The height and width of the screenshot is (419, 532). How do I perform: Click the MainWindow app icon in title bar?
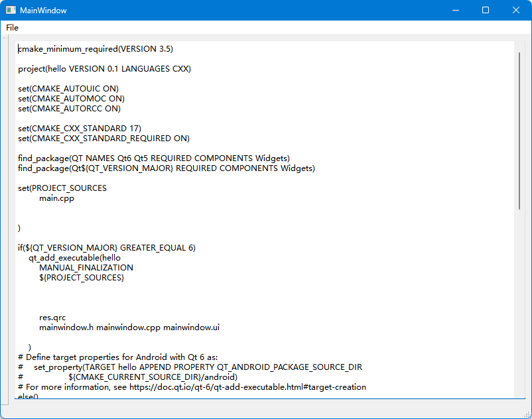click(x=10, y=11)
